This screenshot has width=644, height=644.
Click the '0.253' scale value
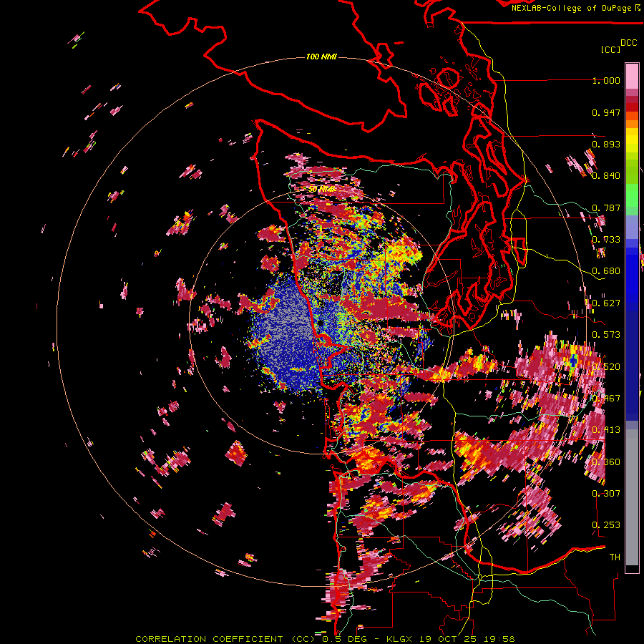coord(606,525)
